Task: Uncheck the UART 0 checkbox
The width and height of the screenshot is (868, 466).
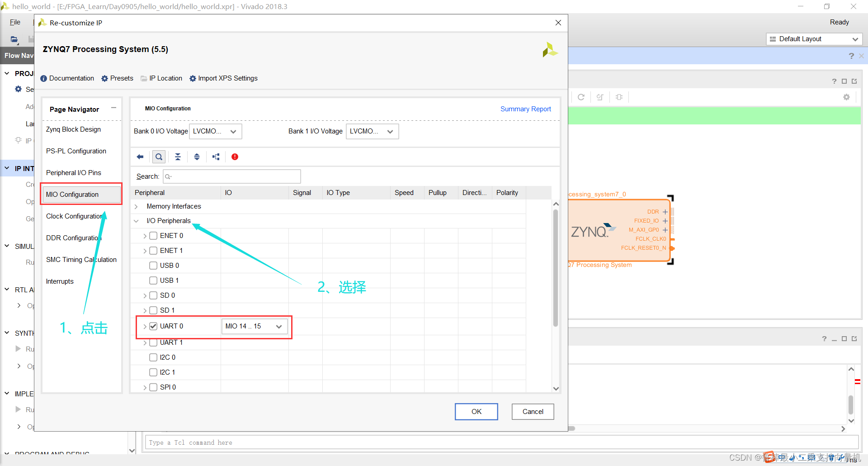Action: pos(153,326)
